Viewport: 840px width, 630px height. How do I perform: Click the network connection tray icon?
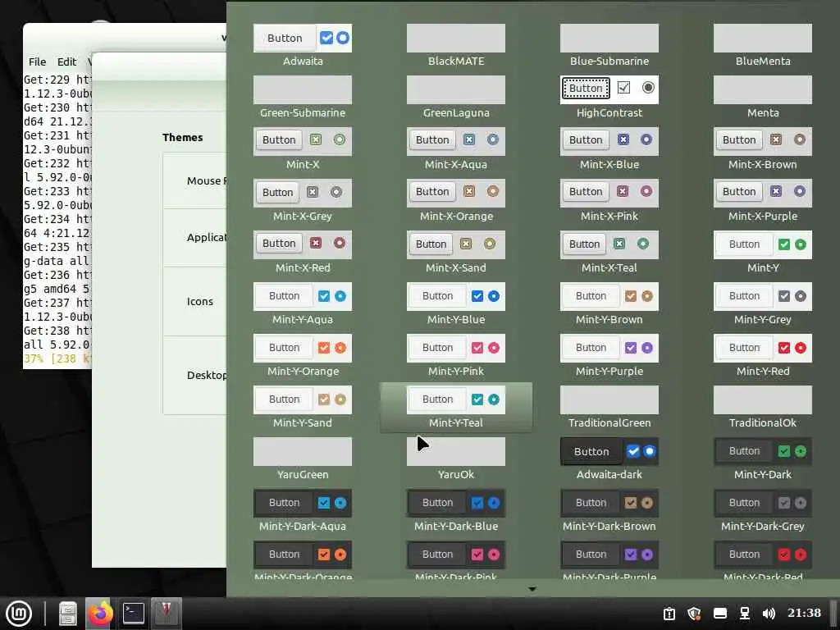pos(745,614)
